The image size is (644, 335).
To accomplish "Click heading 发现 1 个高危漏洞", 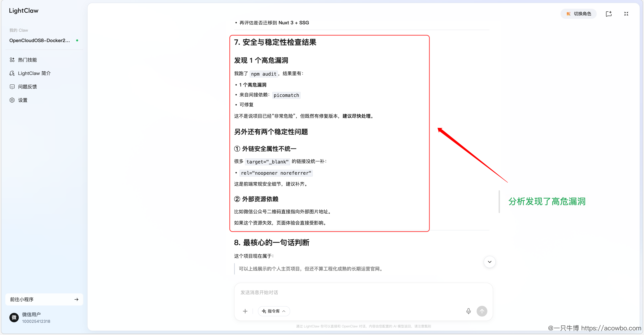I will click(x=261, y=61).
